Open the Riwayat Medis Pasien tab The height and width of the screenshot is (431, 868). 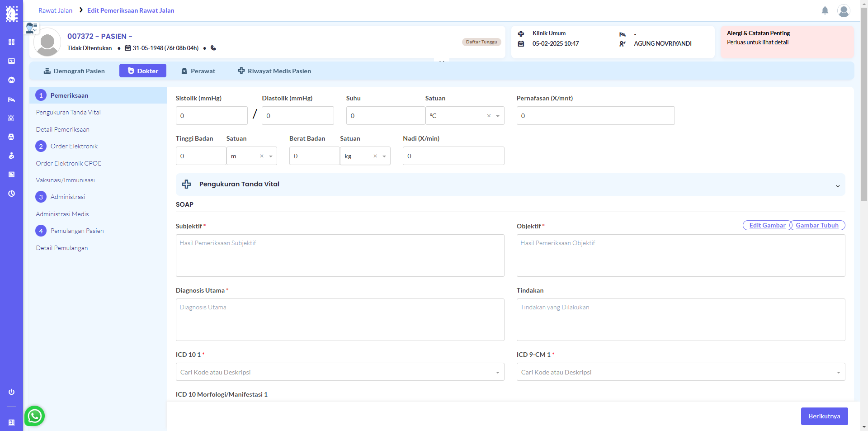click(x=274, y=71)
